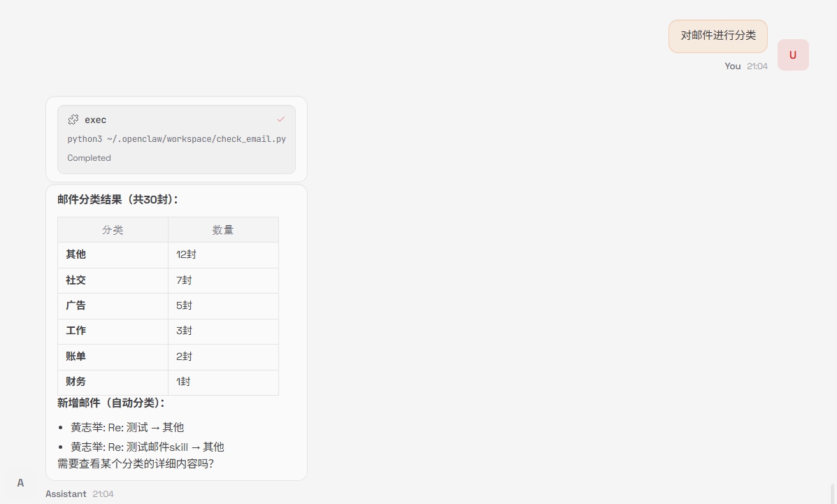The image size is (837, 504).
Task: Click the checkmark icon on exec card
Action: pos(280,120)
